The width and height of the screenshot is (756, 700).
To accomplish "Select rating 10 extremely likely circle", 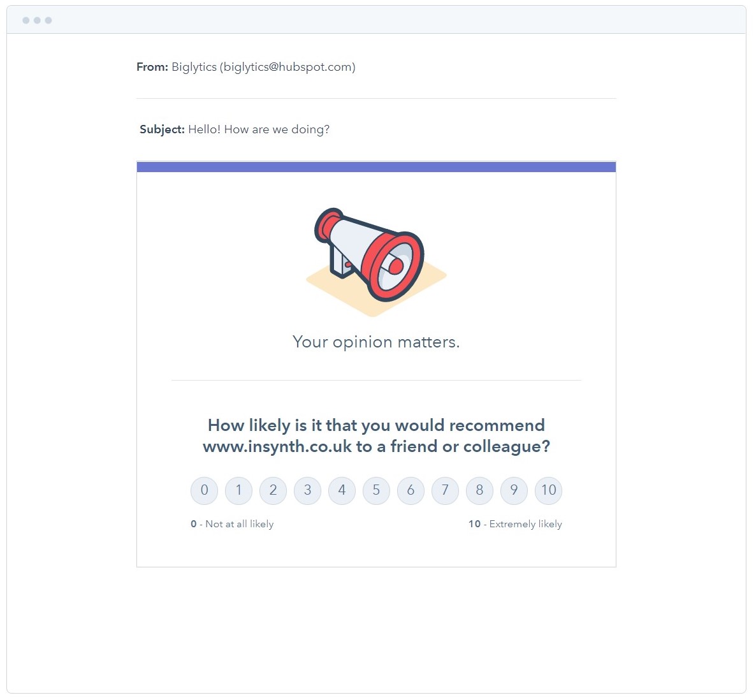I will [x=549, y=491].
